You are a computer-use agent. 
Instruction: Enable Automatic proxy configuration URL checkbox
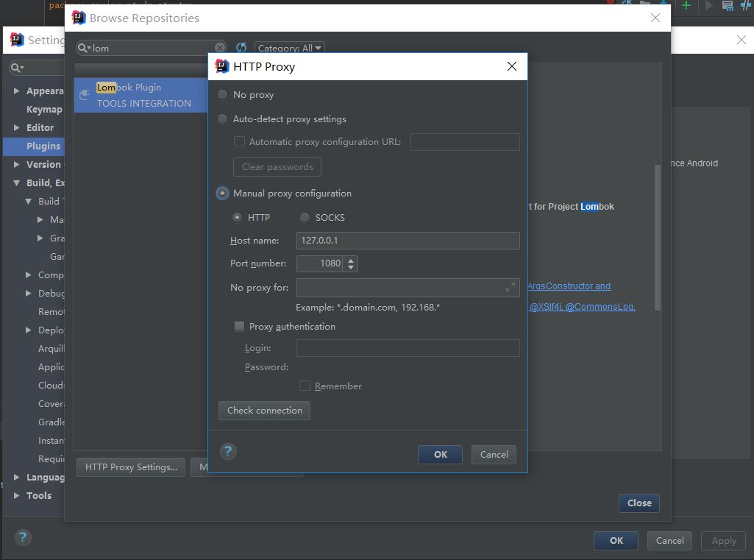coord(239,141)
